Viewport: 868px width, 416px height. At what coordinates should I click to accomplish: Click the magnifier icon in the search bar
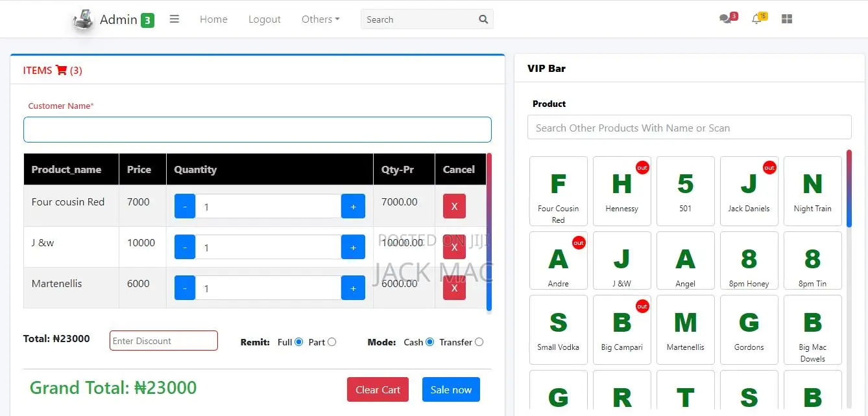483,19
